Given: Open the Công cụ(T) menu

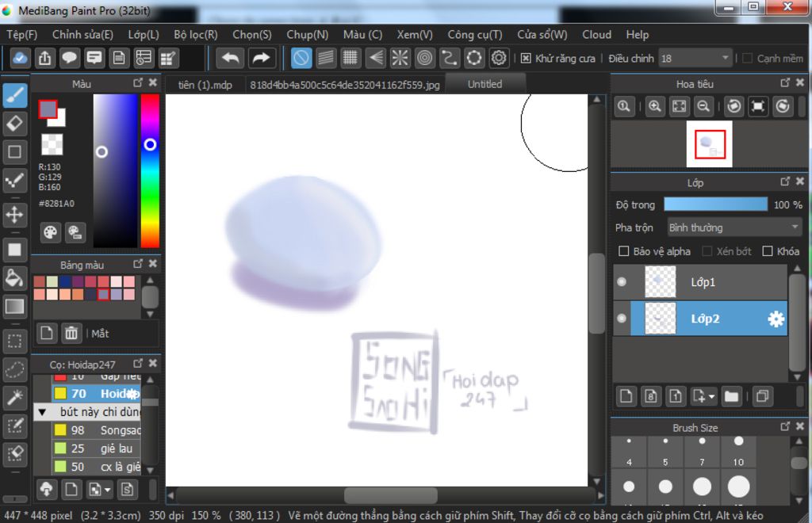Looking at the screenshot, I should 475,35.
